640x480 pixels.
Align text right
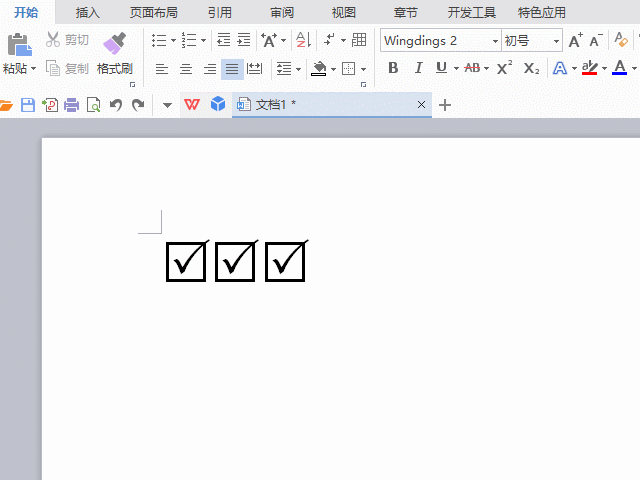pos(210,69)
